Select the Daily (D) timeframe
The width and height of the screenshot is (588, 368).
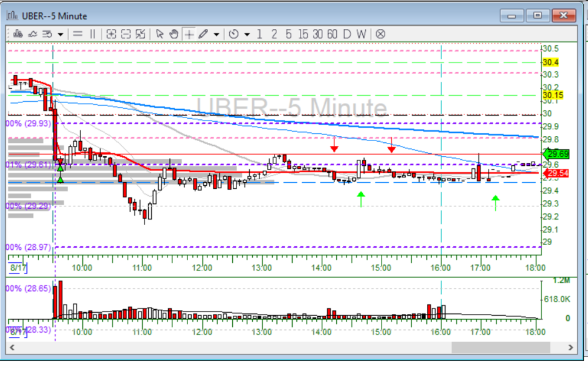(x=347, y=34)
